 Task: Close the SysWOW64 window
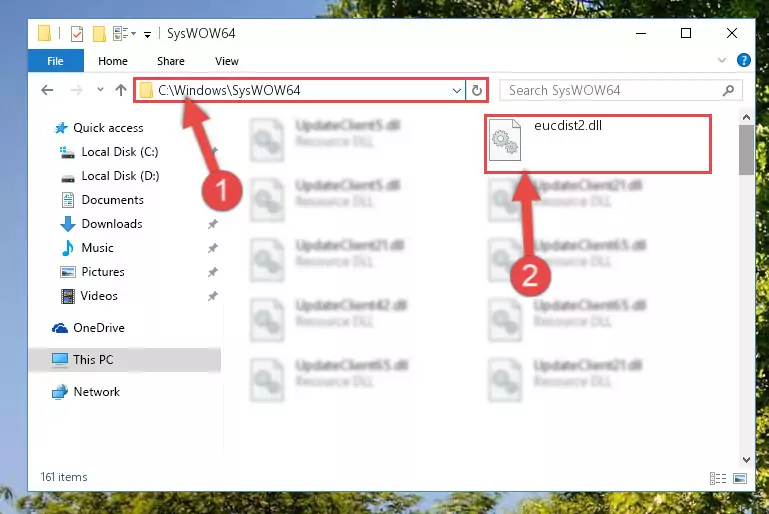pyautogui.click(x=732, y=33)
